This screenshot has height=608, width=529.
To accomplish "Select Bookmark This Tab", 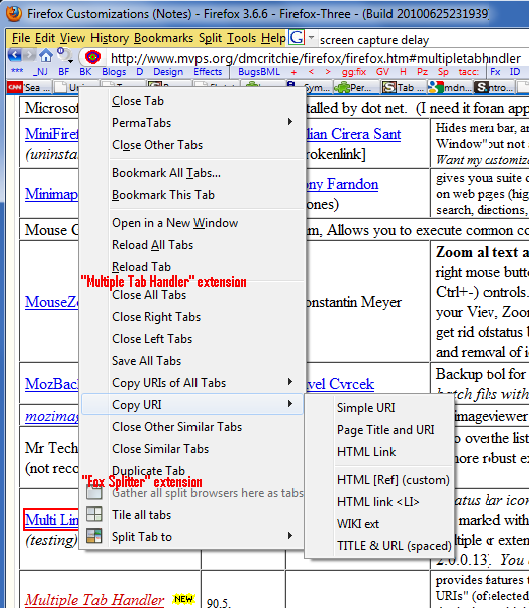I will click(192, 195).
